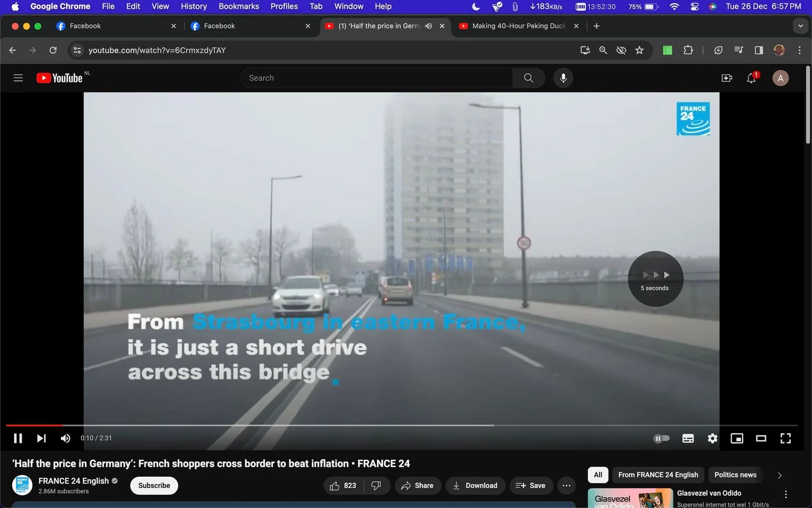812x508 pixels.
Task: Toggle subtitles closed captions
Action: (x=688, y=438)
